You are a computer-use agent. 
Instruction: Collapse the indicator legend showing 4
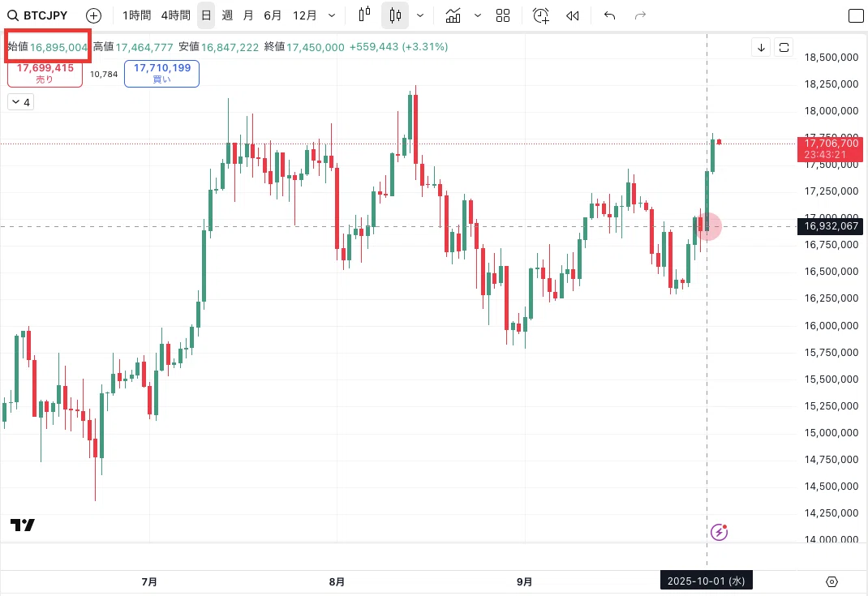(20, 102)
